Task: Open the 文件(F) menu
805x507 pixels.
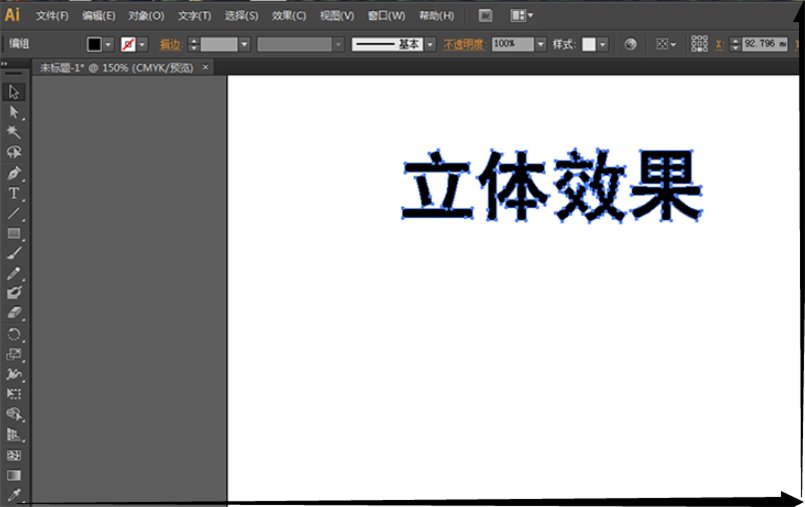Action: (52, 16)
